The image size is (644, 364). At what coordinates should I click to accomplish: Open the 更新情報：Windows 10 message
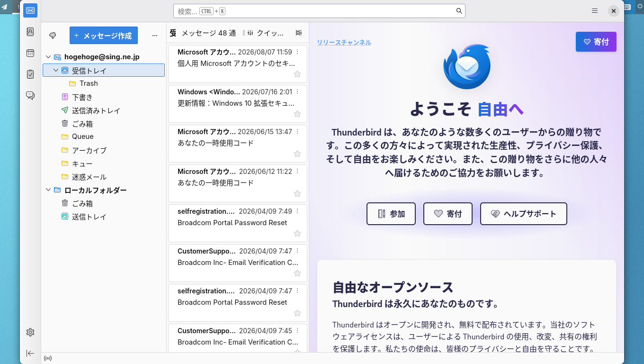(x=238, y=103)
